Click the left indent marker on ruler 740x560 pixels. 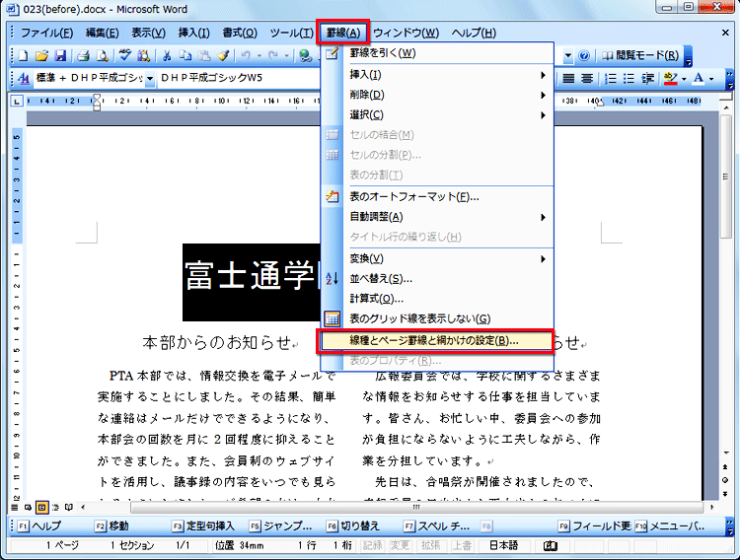pos(97,107)
